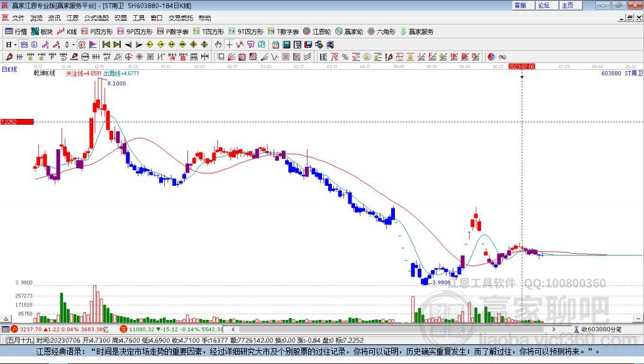
Task: Click the blue infinity symbol icon
Action: click(502, 57)
